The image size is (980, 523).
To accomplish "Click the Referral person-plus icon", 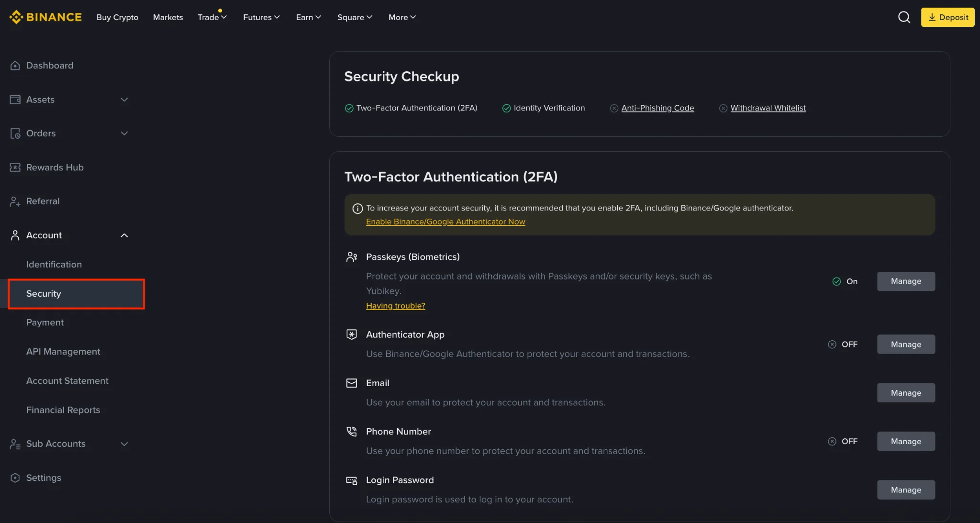I will coord(15,201).
